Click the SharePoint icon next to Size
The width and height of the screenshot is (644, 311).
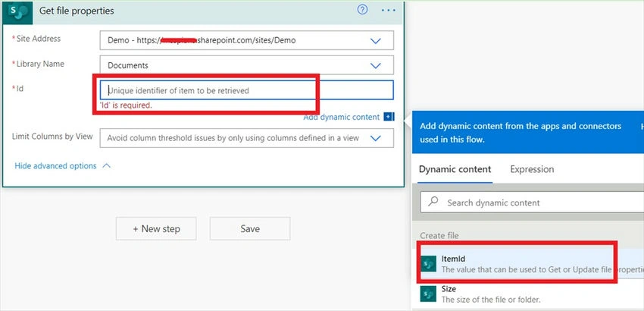pos(428,294)
